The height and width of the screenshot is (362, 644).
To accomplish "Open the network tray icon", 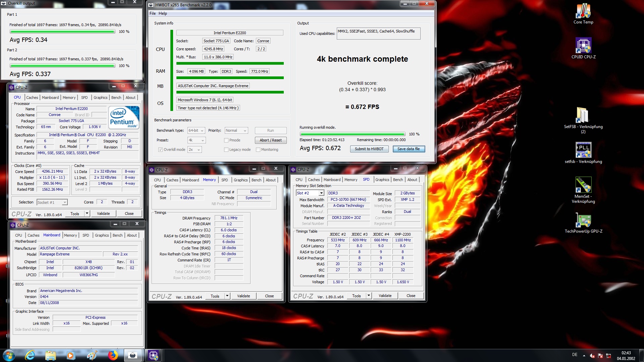I will 608,356.
